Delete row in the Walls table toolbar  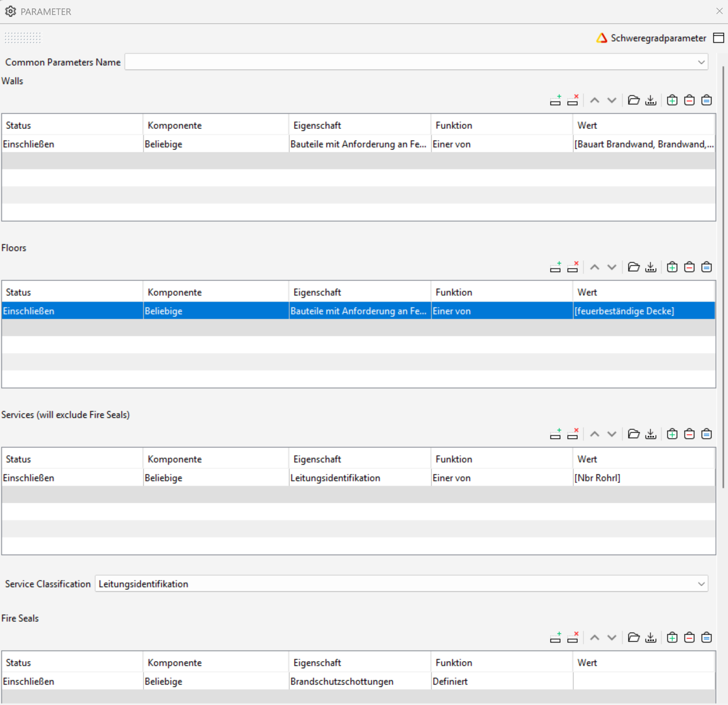pos(573,100)
